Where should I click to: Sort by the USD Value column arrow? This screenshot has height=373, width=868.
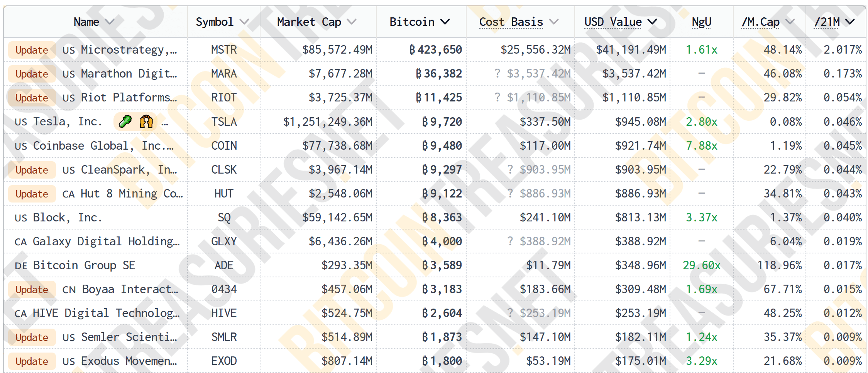(652, 22)
